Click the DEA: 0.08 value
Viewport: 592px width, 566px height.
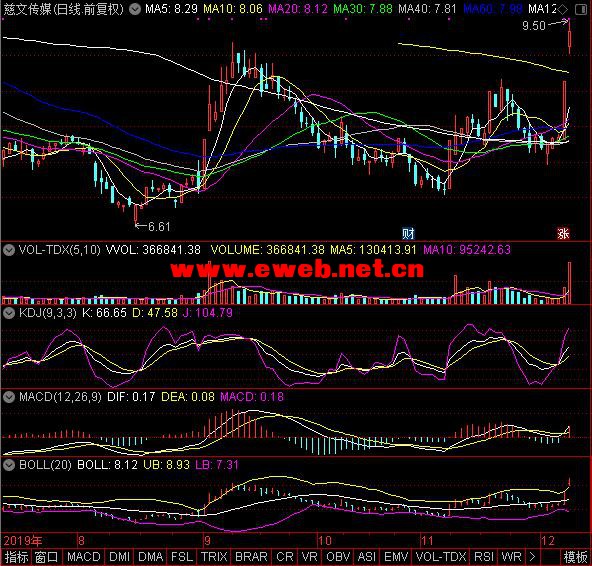coord(188,396)
